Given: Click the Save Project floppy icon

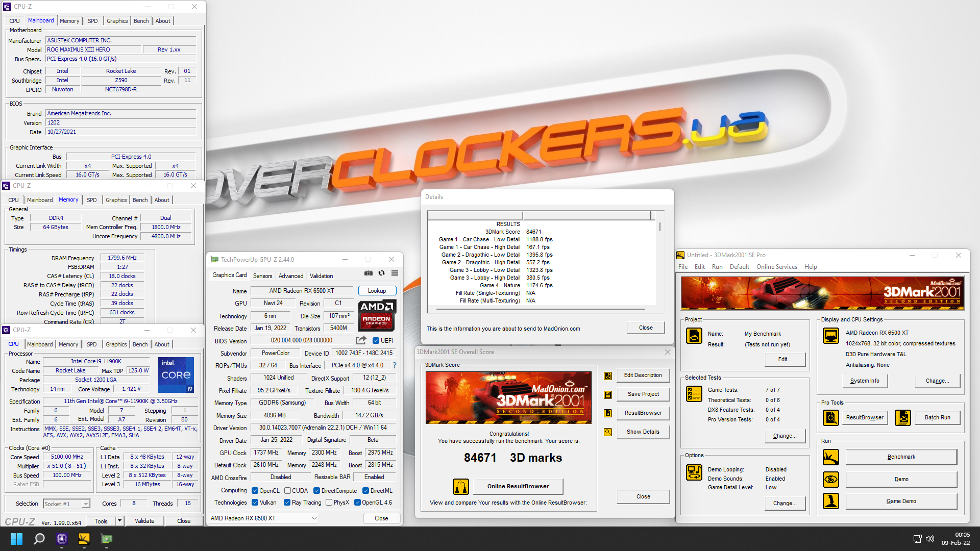Looking at the screenshot, I should coord(608,394).
